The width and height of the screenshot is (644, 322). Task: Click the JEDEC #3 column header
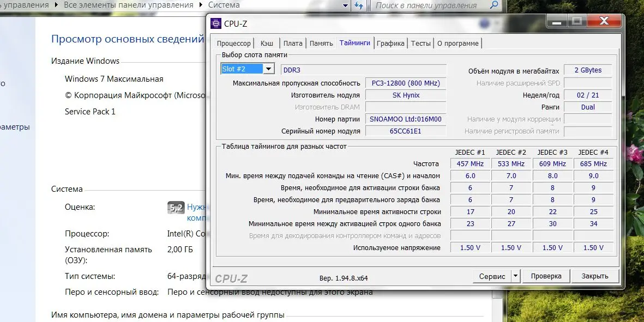point(552,152)
